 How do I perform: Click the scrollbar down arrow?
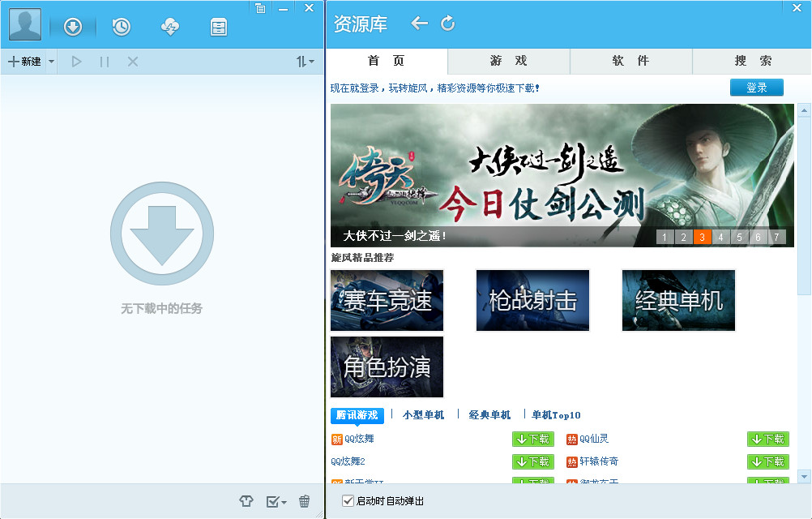(x=804, y=476)
